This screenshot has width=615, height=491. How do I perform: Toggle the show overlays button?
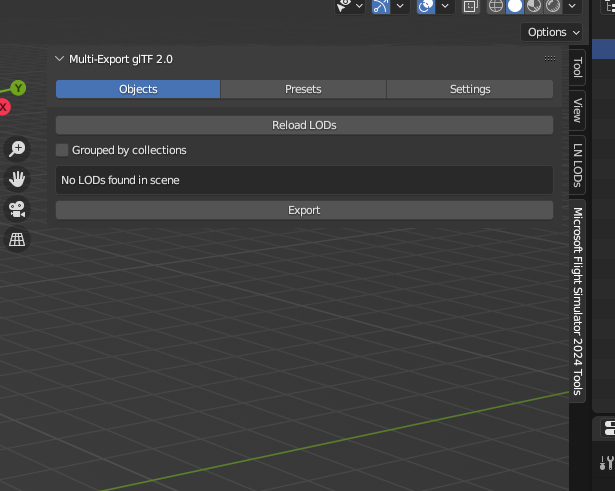[426, 6]
